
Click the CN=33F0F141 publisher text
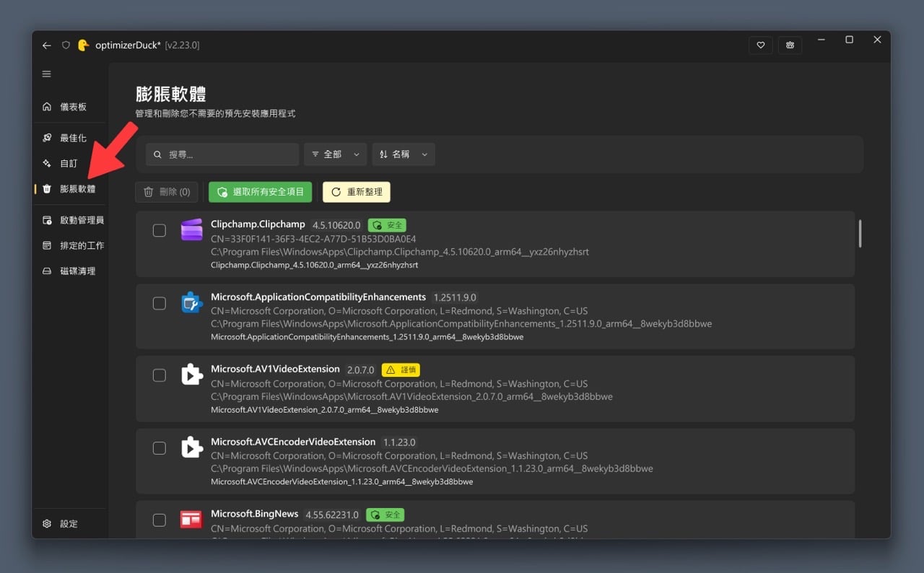pyautogui.click(x=313, y=239)
